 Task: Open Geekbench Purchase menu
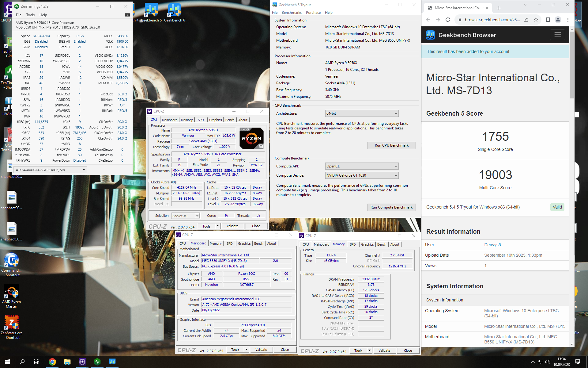(313, 13)
